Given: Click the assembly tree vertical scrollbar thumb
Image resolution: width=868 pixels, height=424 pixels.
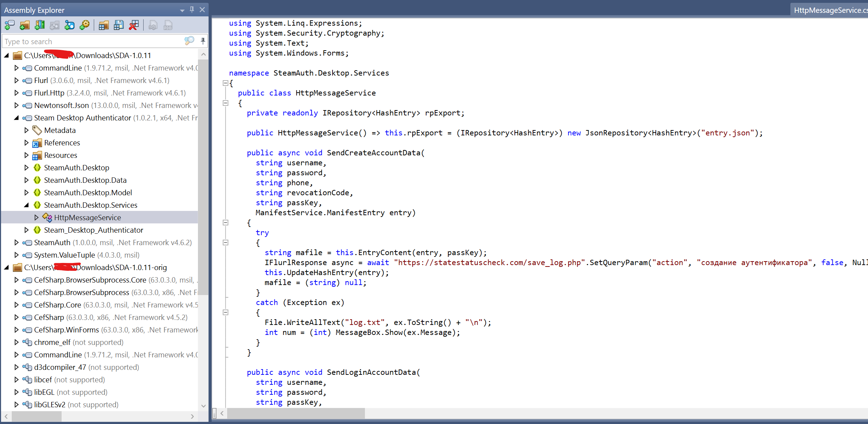Looking at the screenshot, I should (x=203, y=177).
